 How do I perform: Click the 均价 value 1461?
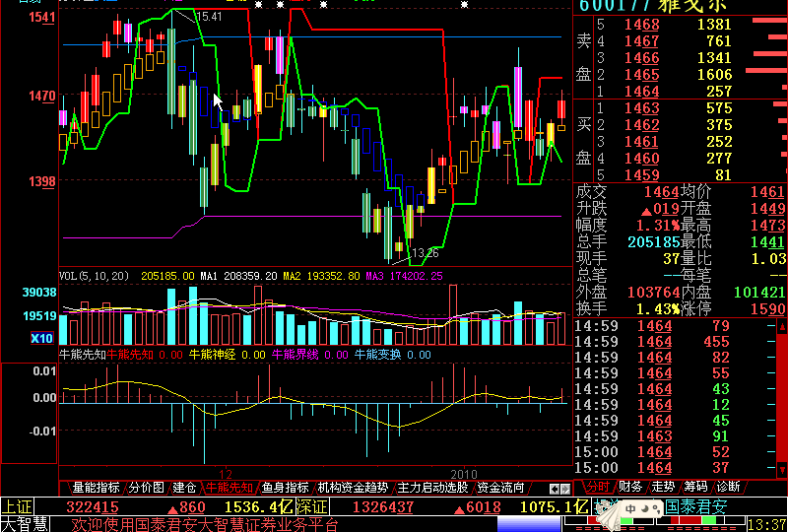767,191
